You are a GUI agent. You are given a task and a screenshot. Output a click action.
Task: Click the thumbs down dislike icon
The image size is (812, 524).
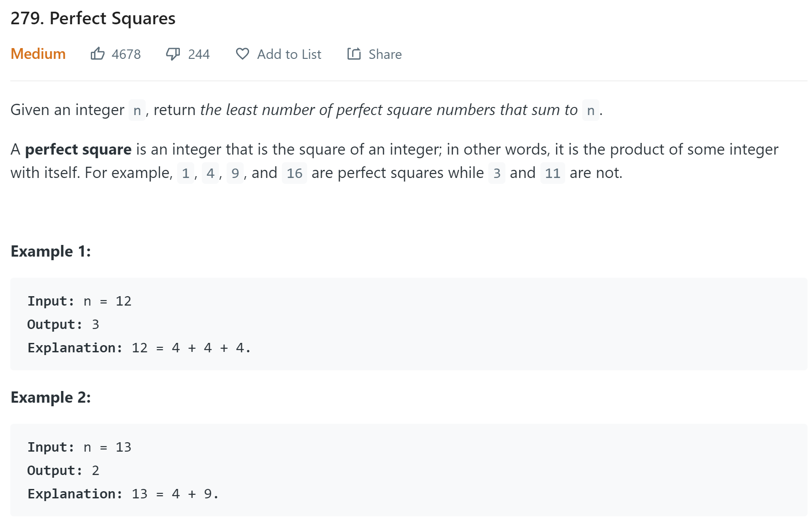tap(173, 54)
